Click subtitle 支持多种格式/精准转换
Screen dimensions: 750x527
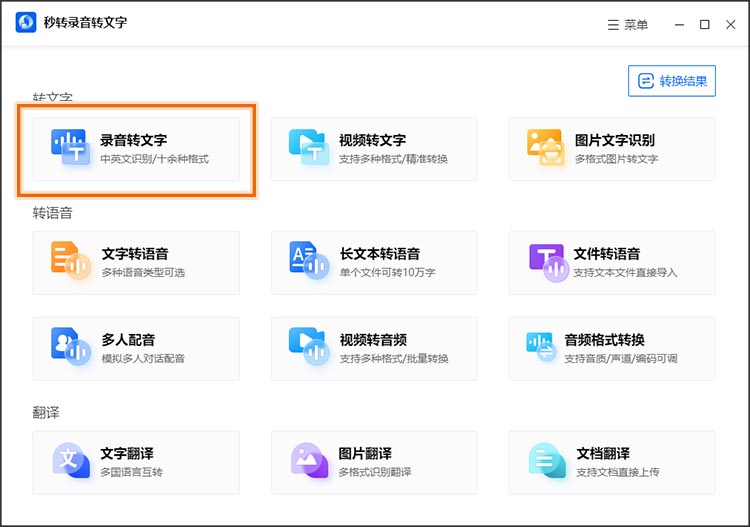(393, 159)
